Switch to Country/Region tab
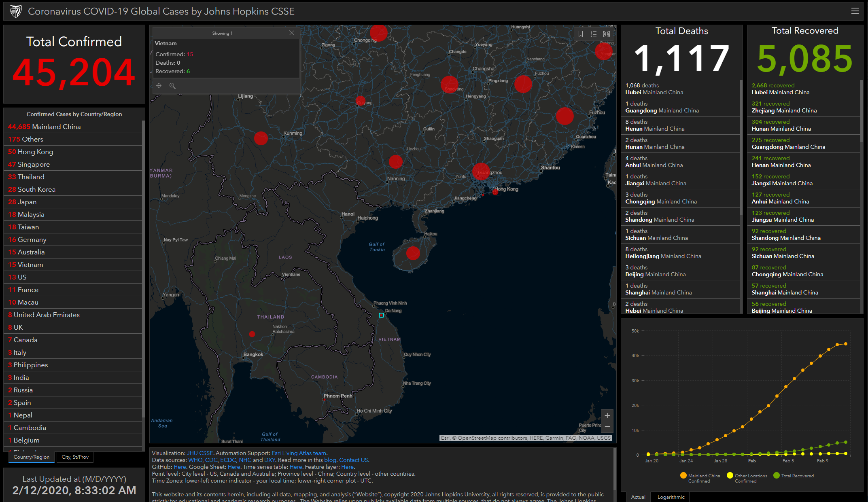868x502 pixels. [x=32, y=457]
